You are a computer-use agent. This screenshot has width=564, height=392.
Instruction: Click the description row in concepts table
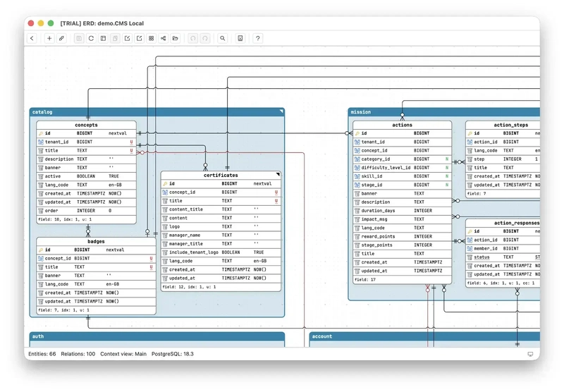coord(86,159)
